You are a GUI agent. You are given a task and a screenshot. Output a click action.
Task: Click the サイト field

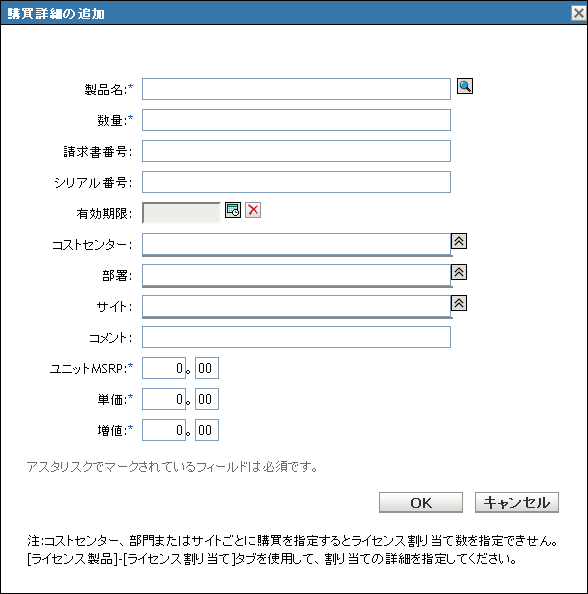click(296, 306)
